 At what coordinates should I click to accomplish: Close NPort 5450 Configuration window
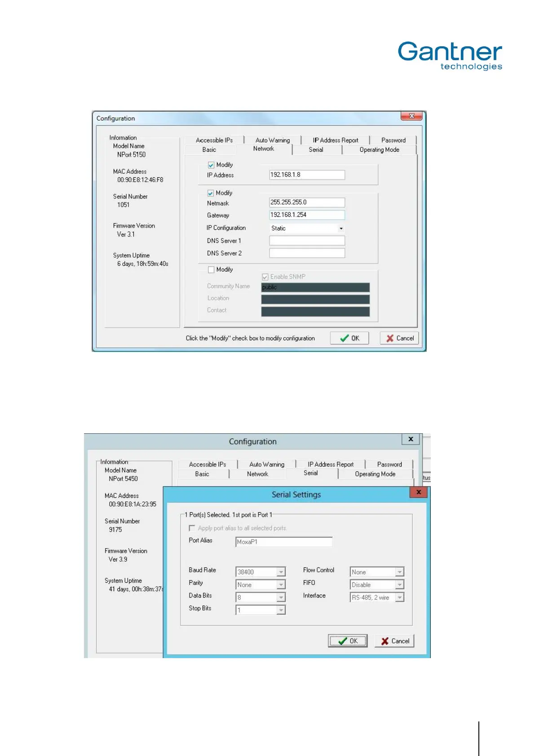pyautogui.click(x=411, y=439)
